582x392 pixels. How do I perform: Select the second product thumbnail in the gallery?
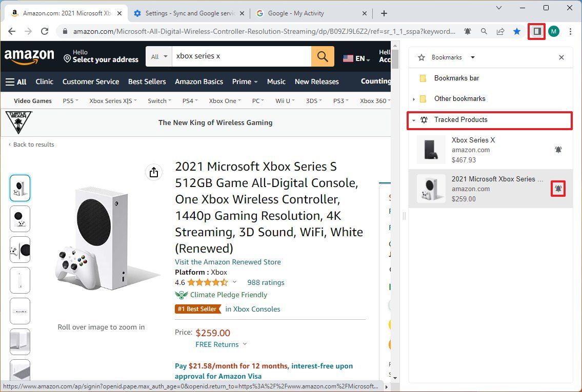pos(19,219)
